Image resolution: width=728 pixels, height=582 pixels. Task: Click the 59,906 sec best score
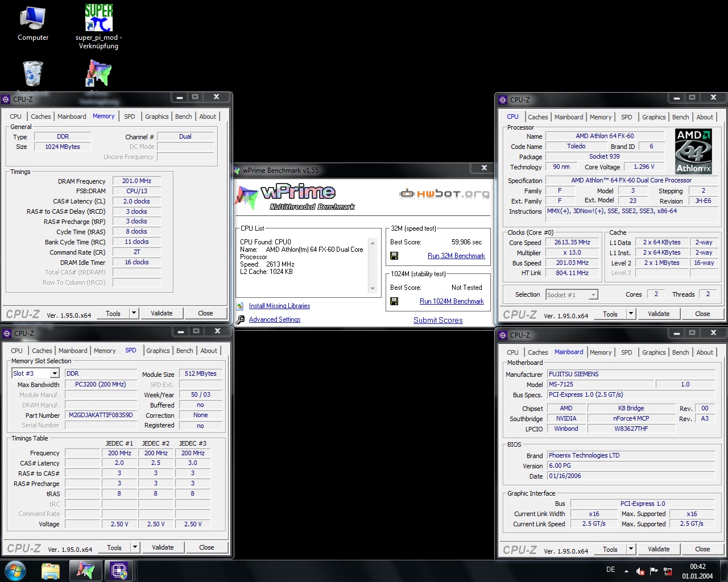(466, 242)
